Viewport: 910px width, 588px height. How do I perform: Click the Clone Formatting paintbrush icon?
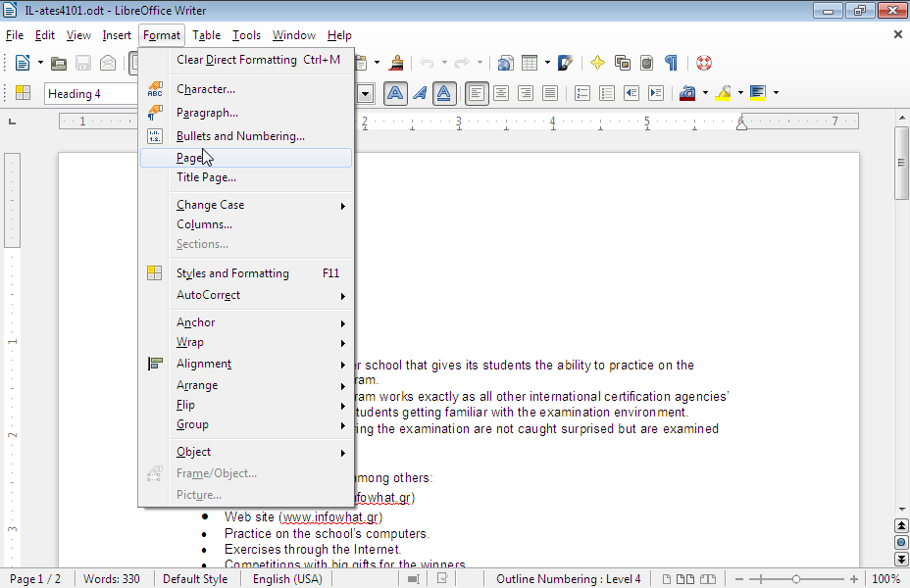coord(396,63)
